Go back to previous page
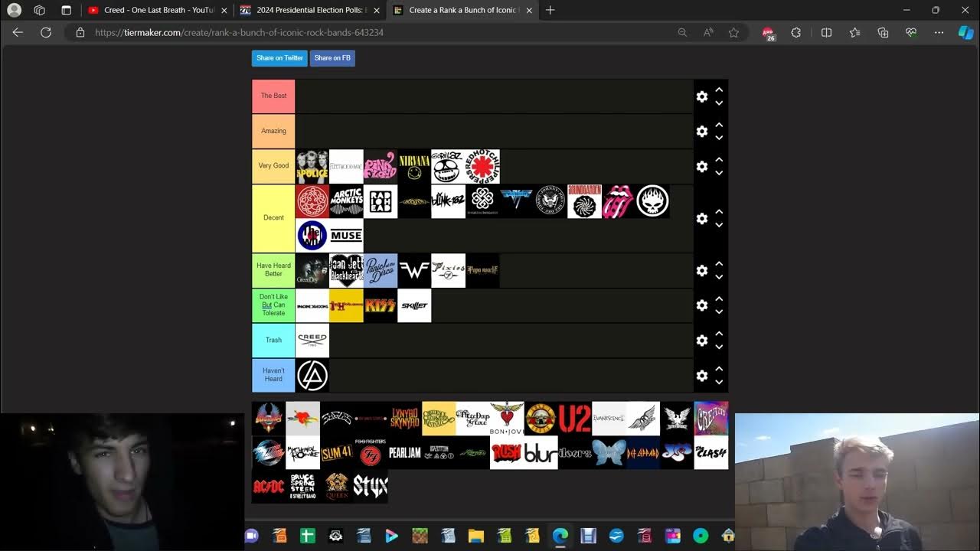This screenshot has height=551, width=980. pyautogui.click(x=18, y=32)
